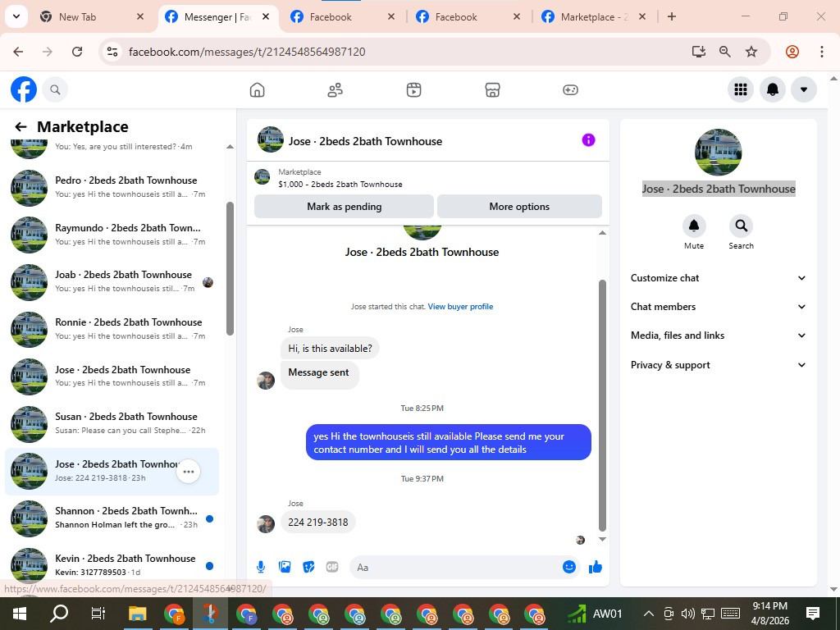This screenshot has height=630, width=840.
Task: Open View buyer profile link
Action: [460, 307]
